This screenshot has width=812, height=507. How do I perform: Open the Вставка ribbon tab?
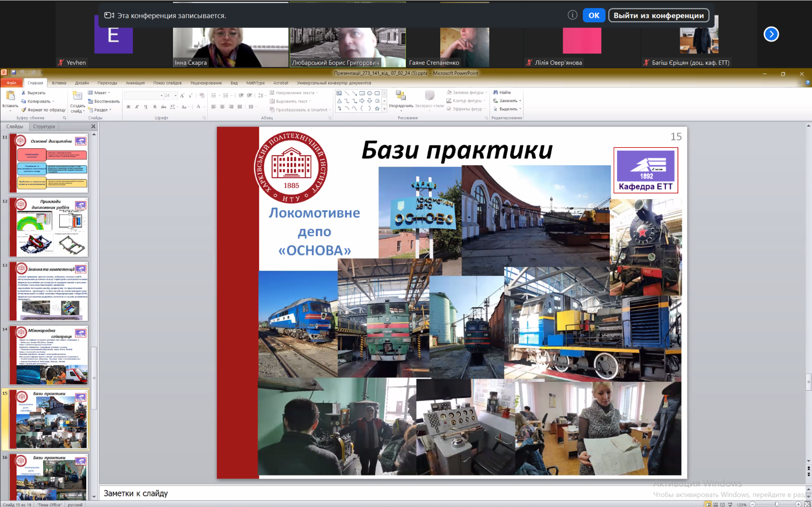pyautogui.click(x=59, y=83)
